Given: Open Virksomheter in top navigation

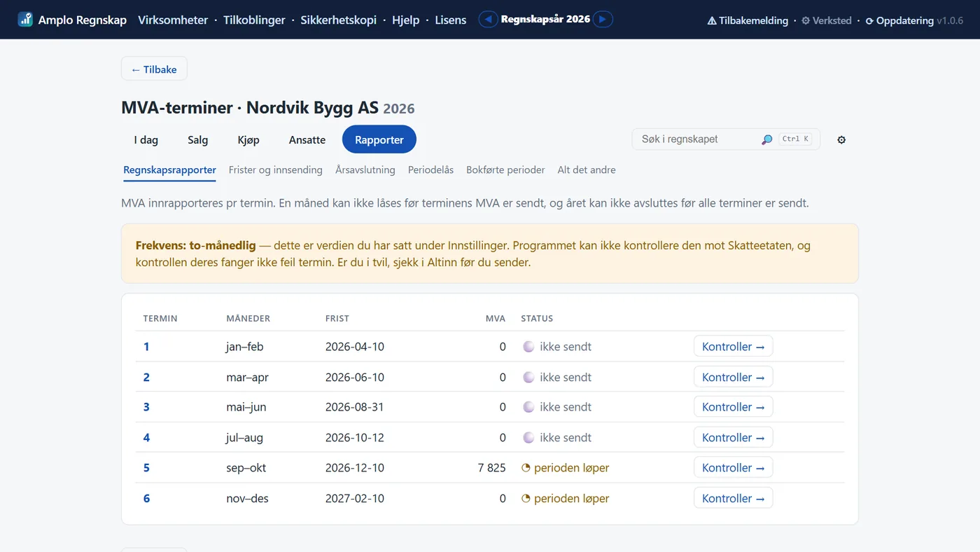Looking at the screenshot, I should 173,20.
